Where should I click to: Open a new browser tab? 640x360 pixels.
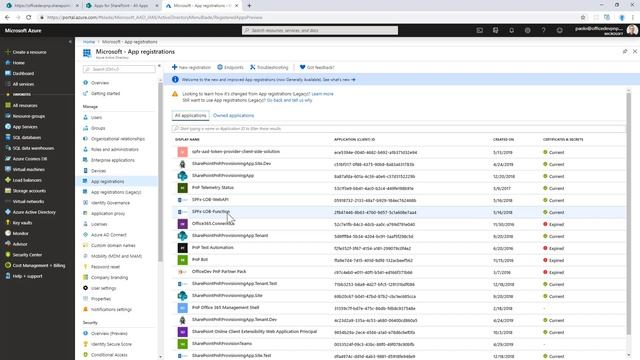coord(249,6)
